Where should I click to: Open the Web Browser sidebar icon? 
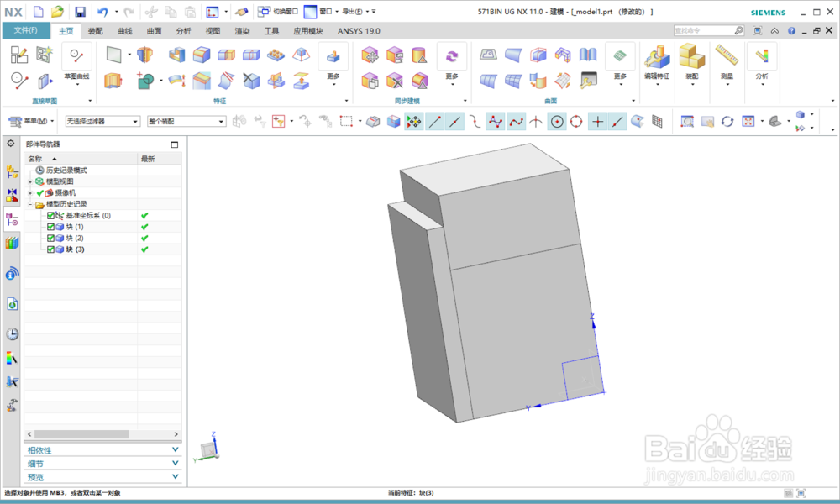pos(12,304)
